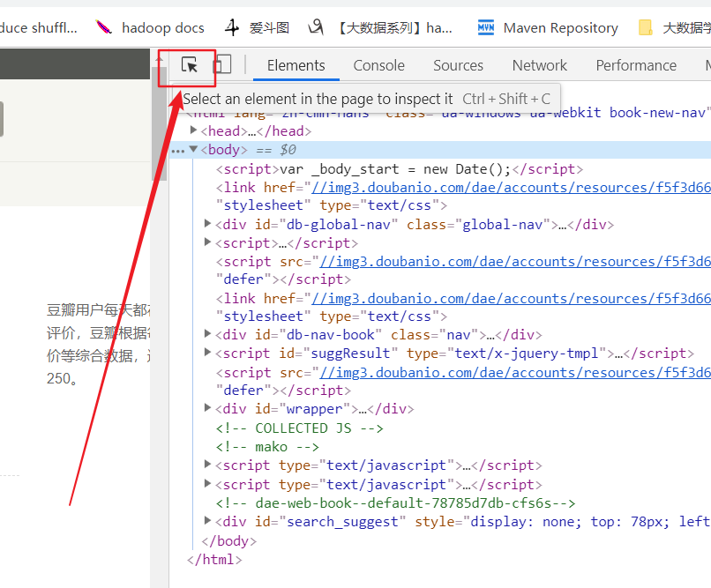Expand the second text/javascript script node

tap(207, 483)
